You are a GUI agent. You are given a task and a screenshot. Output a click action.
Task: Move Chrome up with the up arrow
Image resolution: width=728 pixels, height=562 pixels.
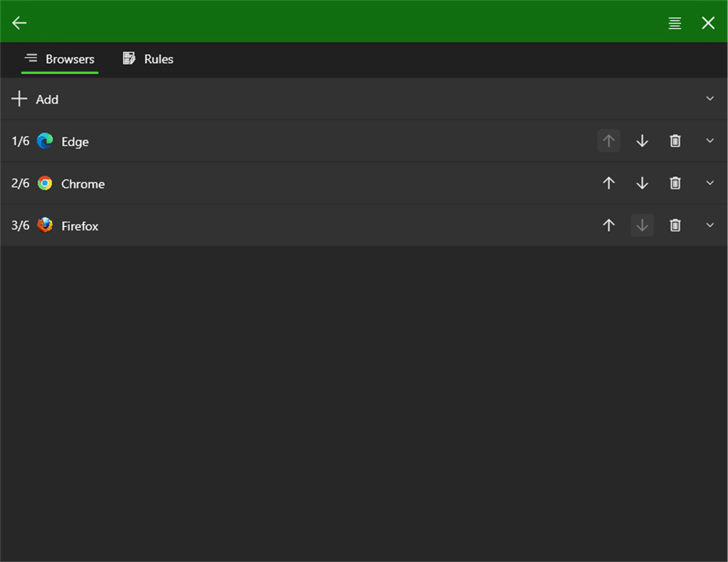(608, 183)
